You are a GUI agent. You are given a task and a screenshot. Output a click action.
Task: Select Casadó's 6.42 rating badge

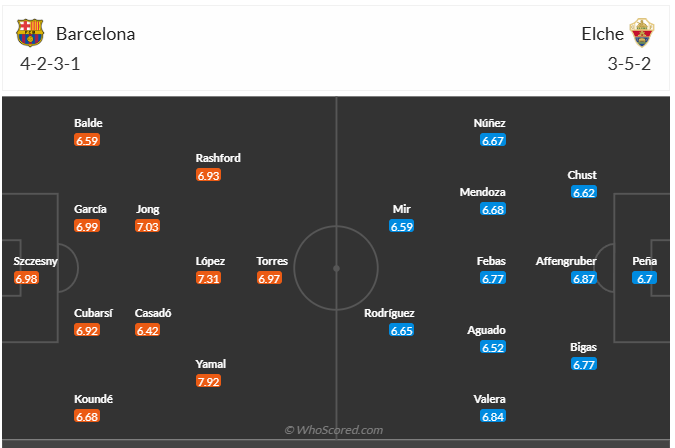[148, 330]
